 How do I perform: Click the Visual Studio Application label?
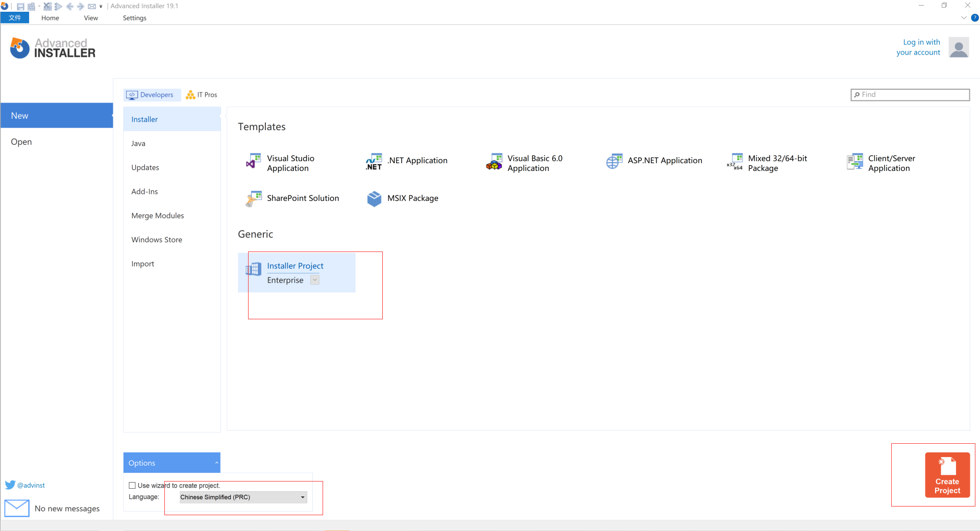(x=290, y=163)
